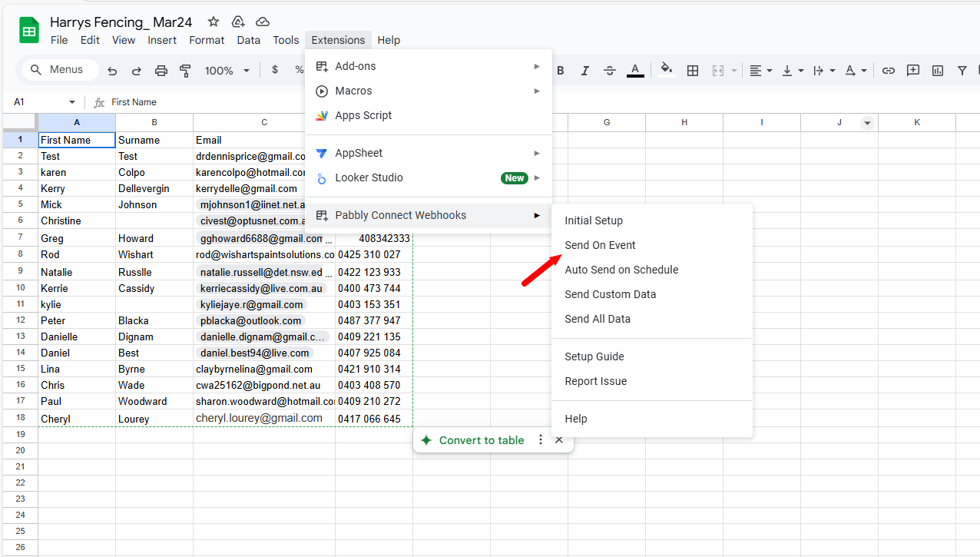Viewport: 980px width, 557px height.
Task: Format as currency with dollar icon
Action: (275, 70)
